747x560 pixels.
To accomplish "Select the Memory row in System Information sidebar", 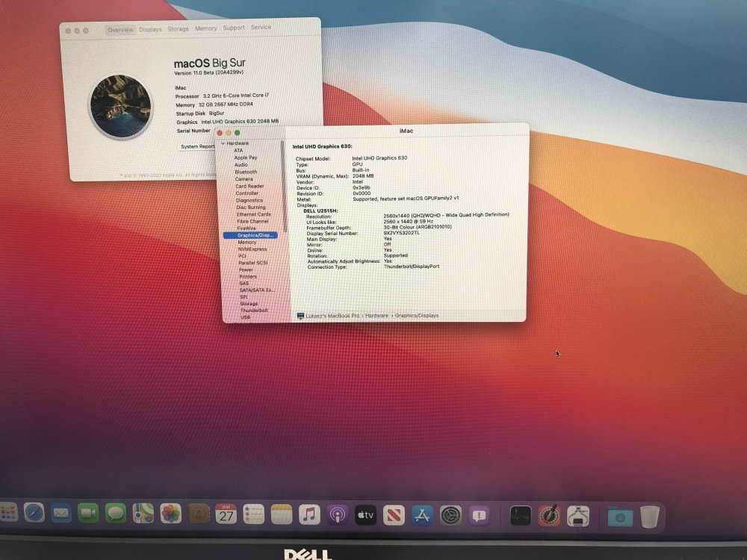I will [x=247, y=242].
